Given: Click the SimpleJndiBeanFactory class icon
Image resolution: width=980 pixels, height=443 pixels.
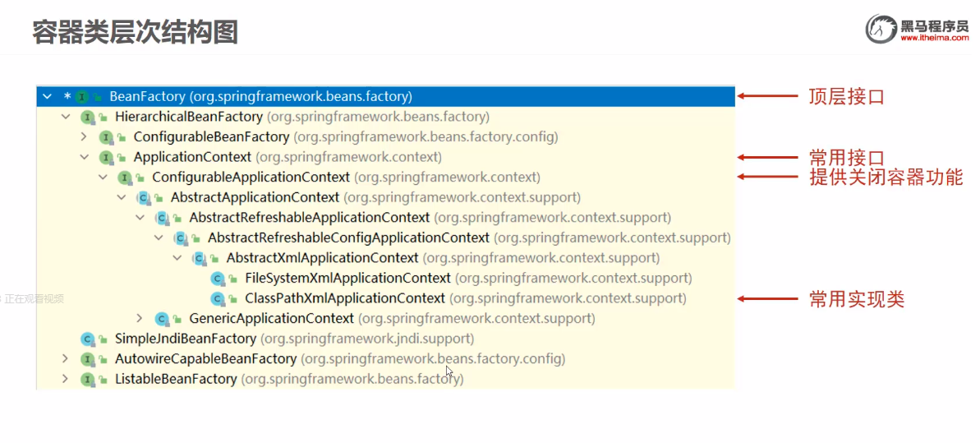Looking at the screenshot, I should pyautogui.click(x=87, y=339).
